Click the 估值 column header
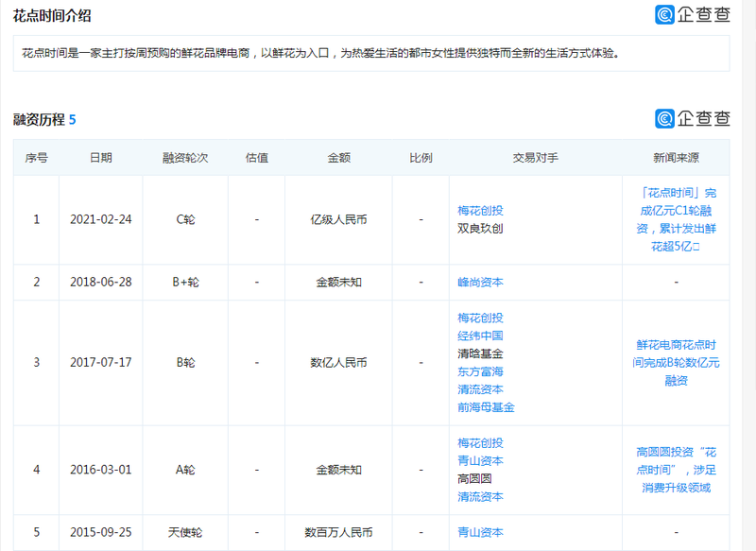The height and width of the screenshot is (551, 756). 256,158
